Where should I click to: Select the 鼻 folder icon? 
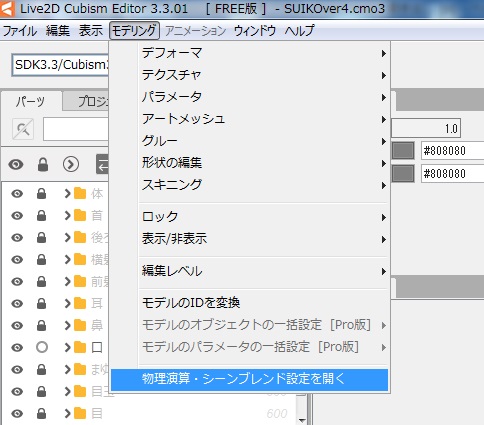point(80,326)
